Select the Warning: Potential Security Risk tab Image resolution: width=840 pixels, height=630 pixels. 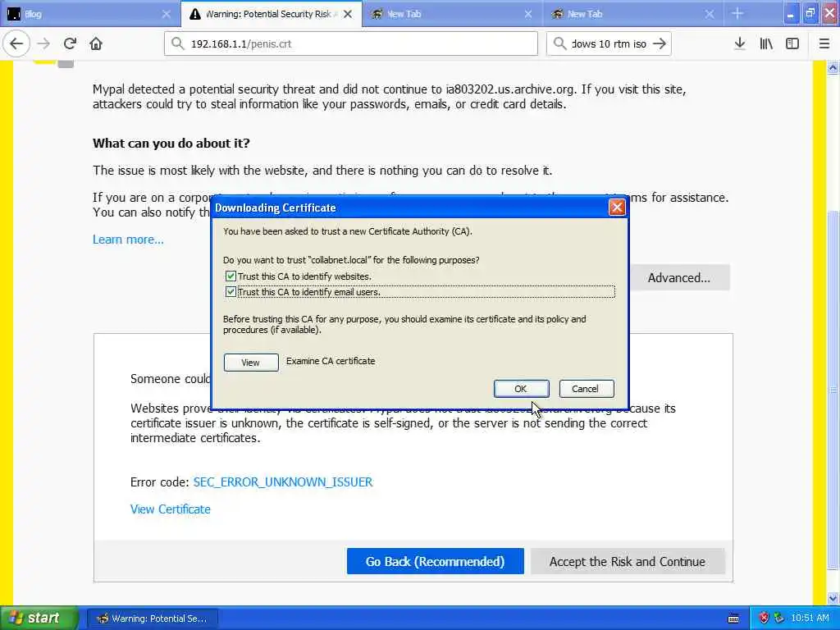click(271, 14)
